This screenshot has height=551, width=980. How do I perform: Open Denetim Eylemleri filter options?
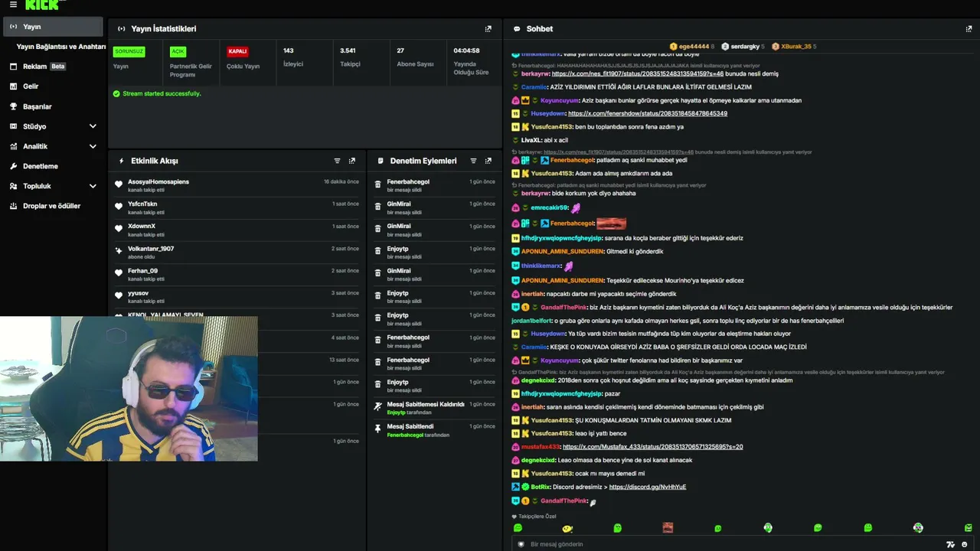coord(473,161)
